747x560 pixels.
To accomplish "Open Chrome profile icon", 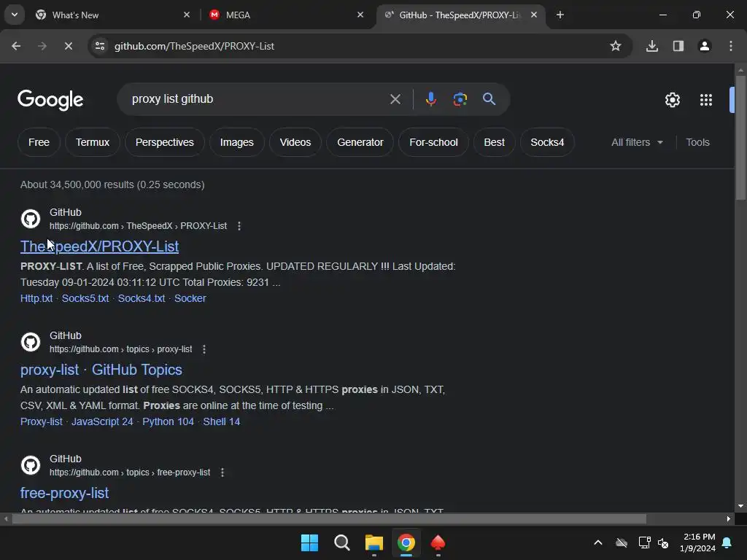I will (x=705, y=46).
